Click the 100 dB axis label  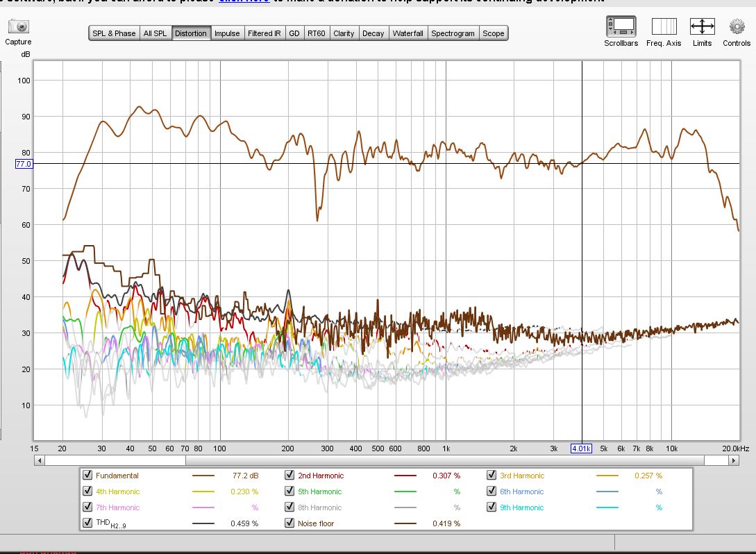coord(24,81)
